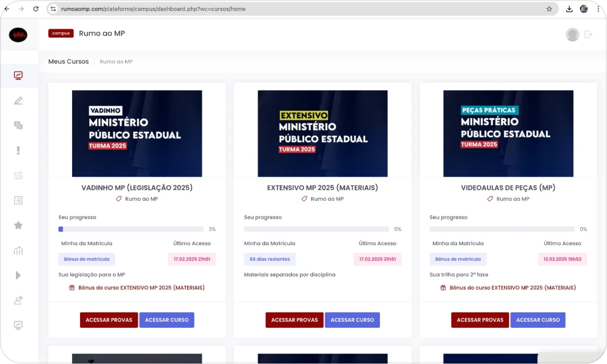Open the browser downloads icon
Screen dimensions: 607x364
[x=569, y=9]
